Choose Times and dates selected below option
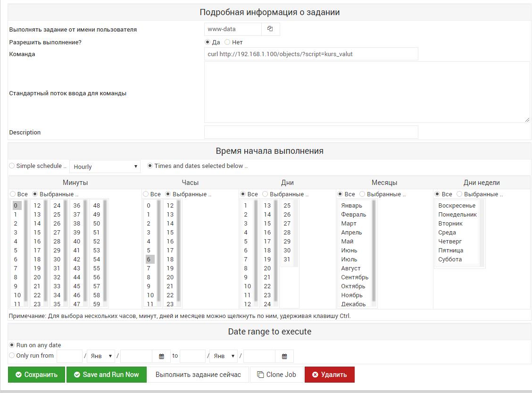 [150, 166]
